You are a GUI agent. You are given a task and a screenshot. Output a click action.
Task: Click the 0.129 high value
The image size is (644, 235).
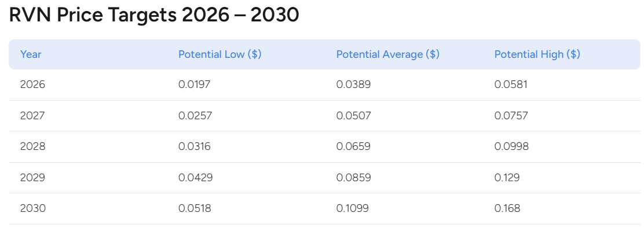click(507, 177)
